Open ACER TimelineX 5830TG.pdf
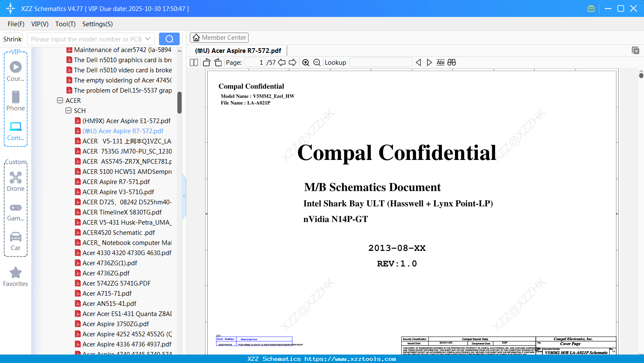644x363 pixels. (122, 212)
